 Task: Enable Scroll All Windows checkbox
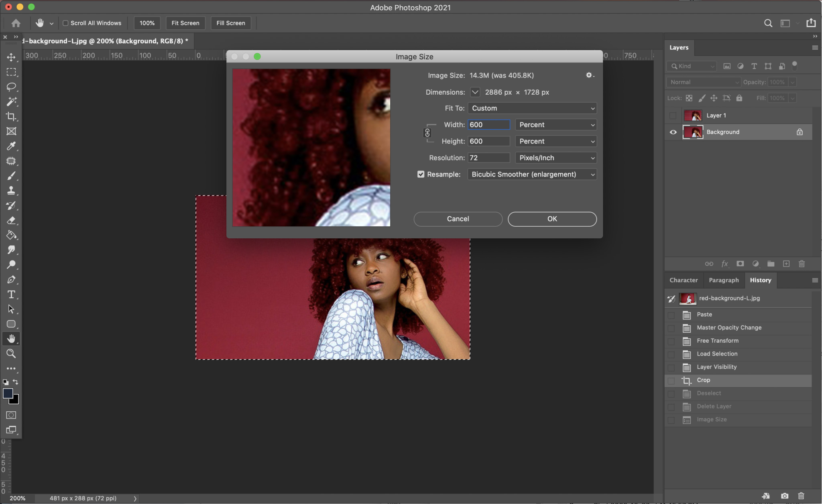click(65, 23)
